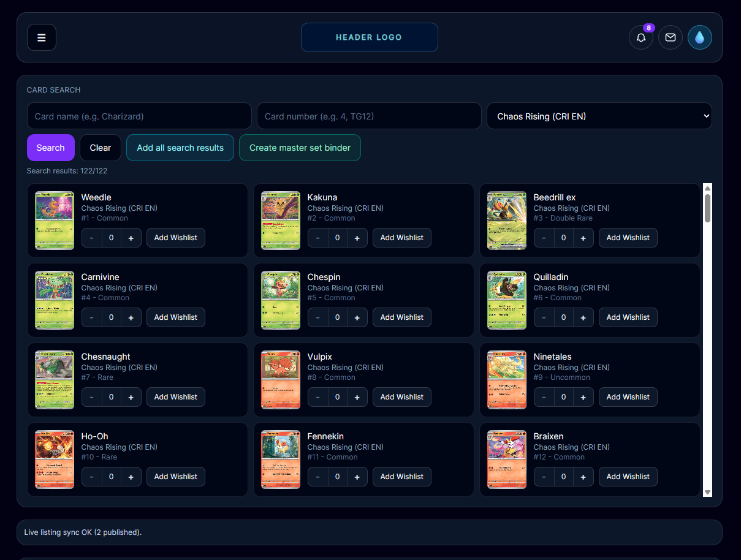Image resolution: width=741 pixels, height=560 pixels.
Task: Click the Header Logo
Action: [370, 37]
